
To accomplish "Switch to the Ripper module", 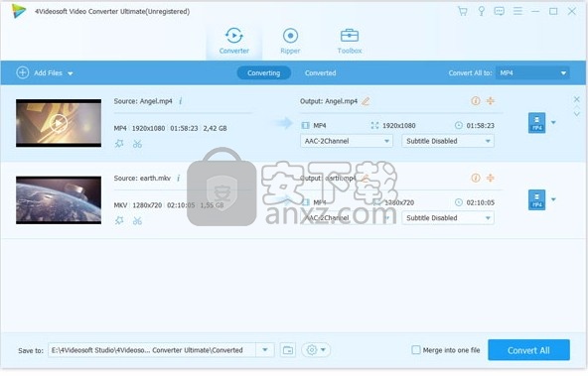I will (290, 42).
